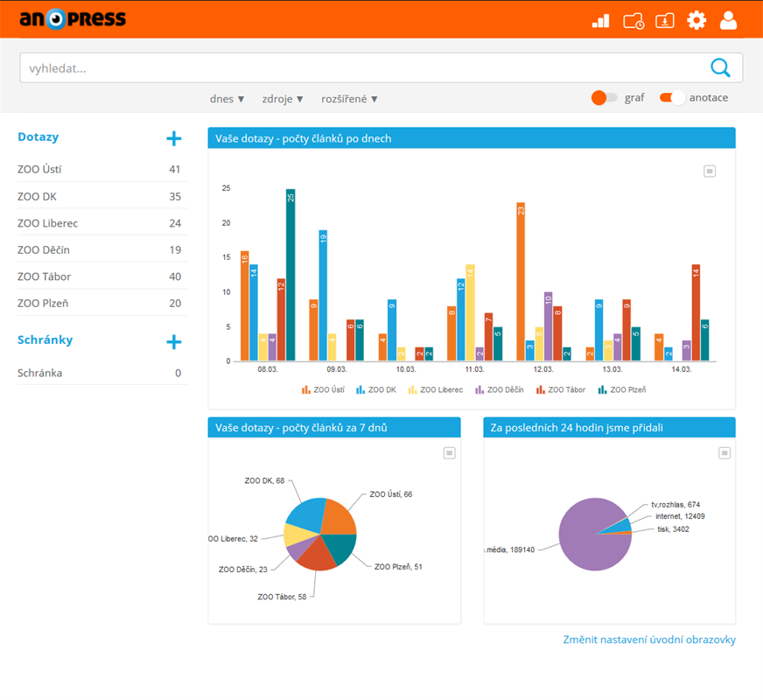Select the ZOO Liberec query
This screenshot has height=700, width=763.
48,223
